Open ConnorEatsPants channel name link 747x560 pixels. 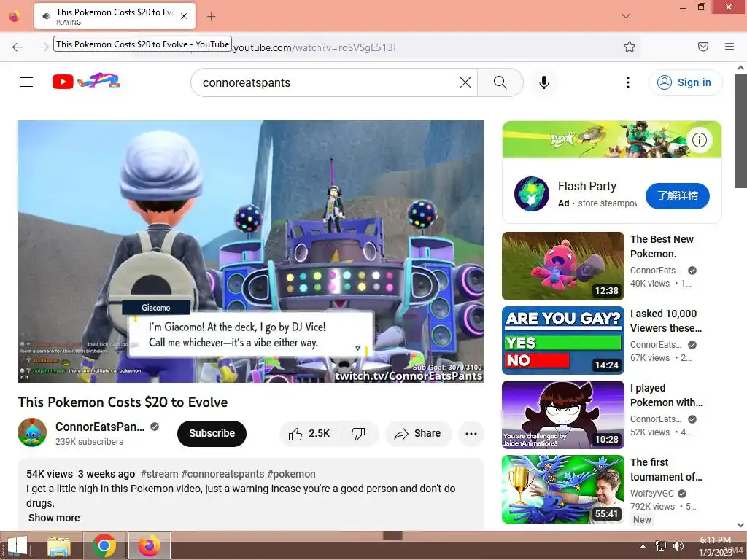coord(99,427)
